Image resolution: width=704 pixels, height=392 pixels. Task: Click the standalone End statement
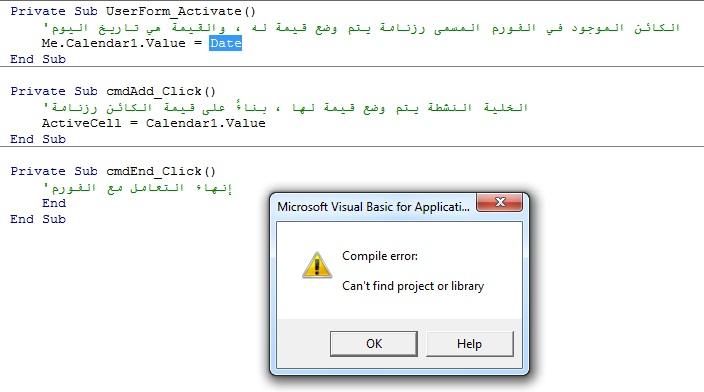[x=54, y=203]
